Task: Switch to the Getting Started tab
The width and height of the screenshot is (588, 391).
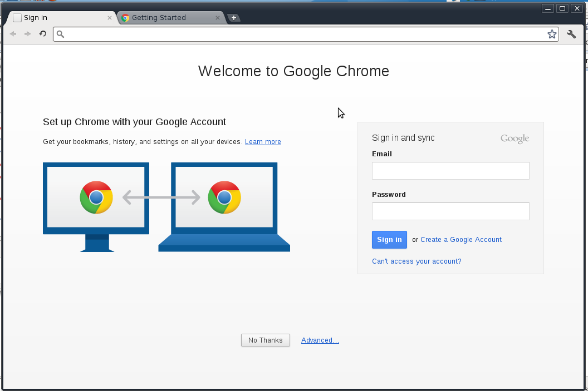Action: pos(172,18)
